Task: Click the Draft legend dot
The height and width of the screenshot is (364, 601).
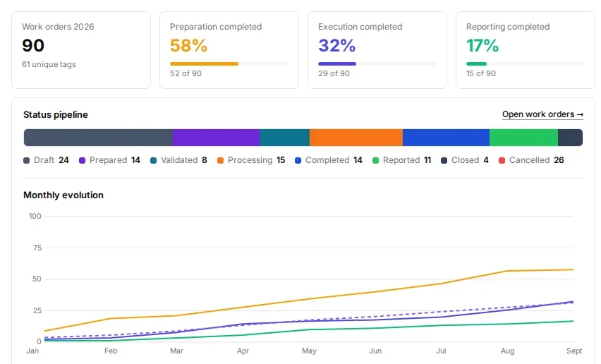Action: (x=26, y=161)
